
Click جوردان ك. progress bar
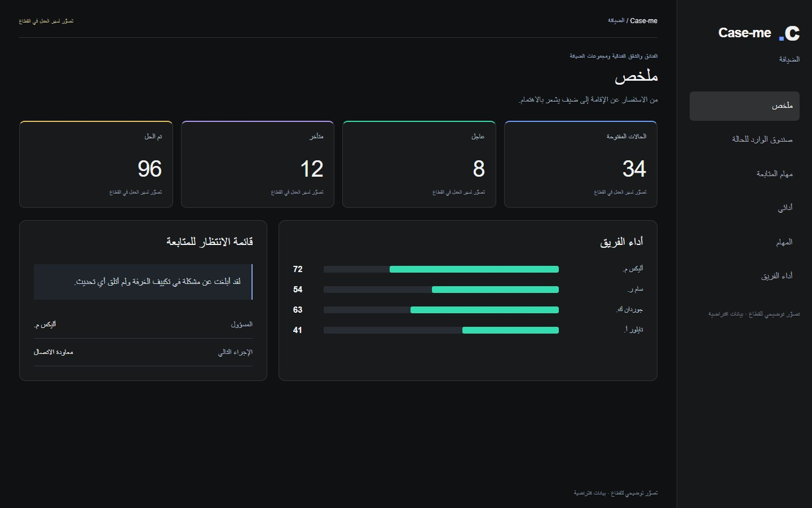click(441, 310)
